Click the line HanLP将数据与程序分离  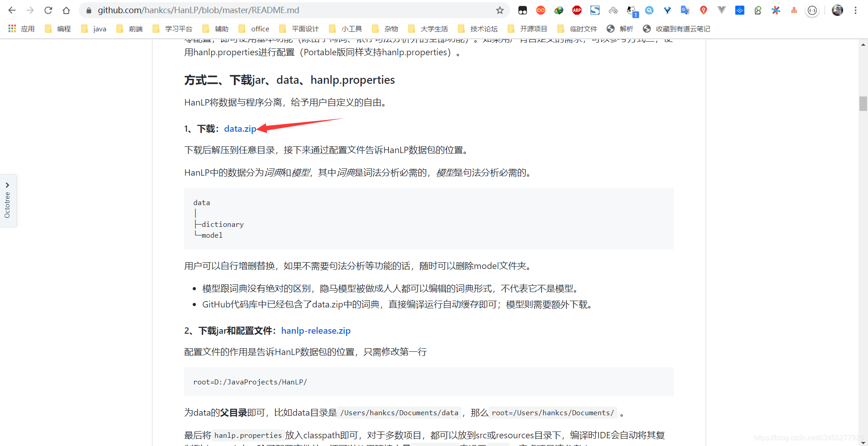pos(286,102)
